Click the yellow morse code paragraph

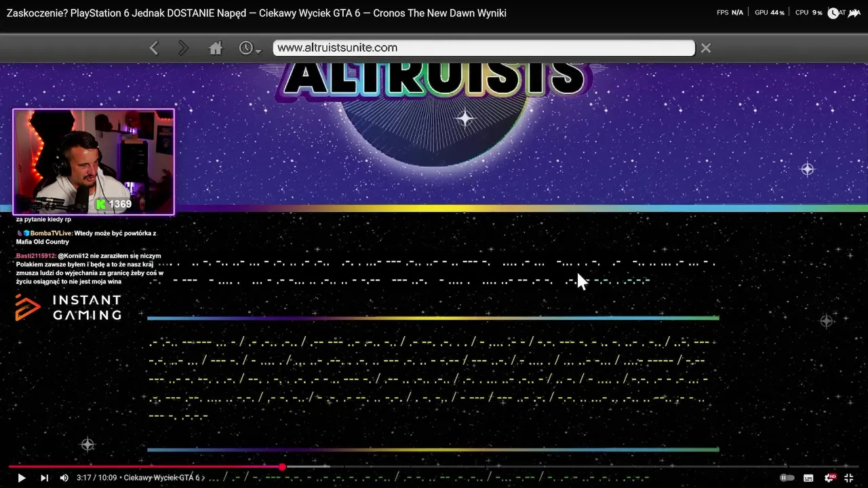[x=429, y=379]
